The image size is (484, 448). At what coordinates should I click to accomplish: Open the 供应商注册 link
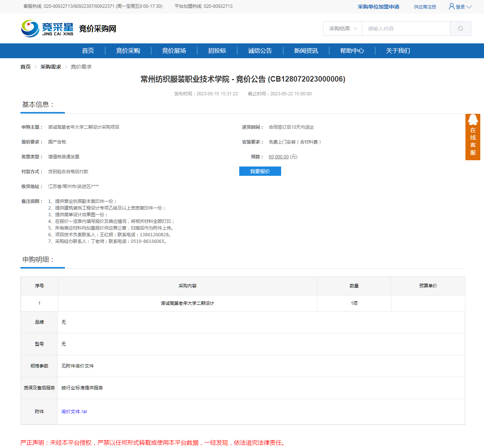[425, 7]
